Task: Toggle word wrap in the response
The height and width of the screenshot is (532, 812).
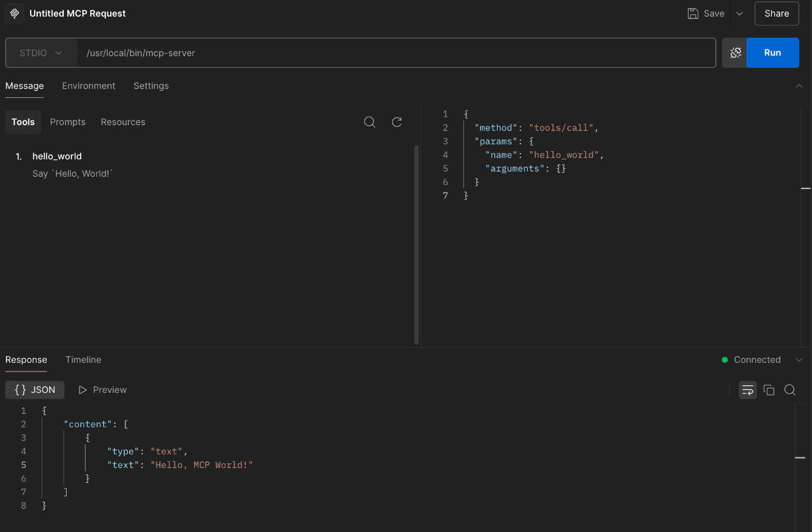Action: tap(748, 390)
